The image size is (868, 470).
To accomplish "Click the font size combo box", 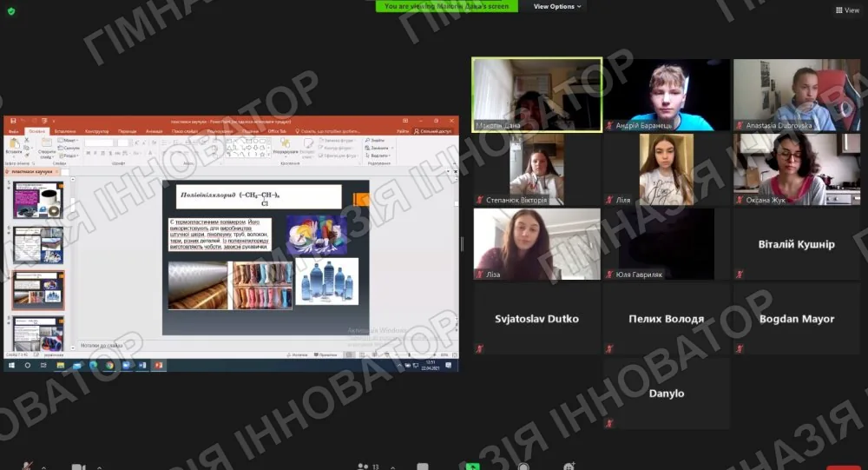I will point(123,142).
